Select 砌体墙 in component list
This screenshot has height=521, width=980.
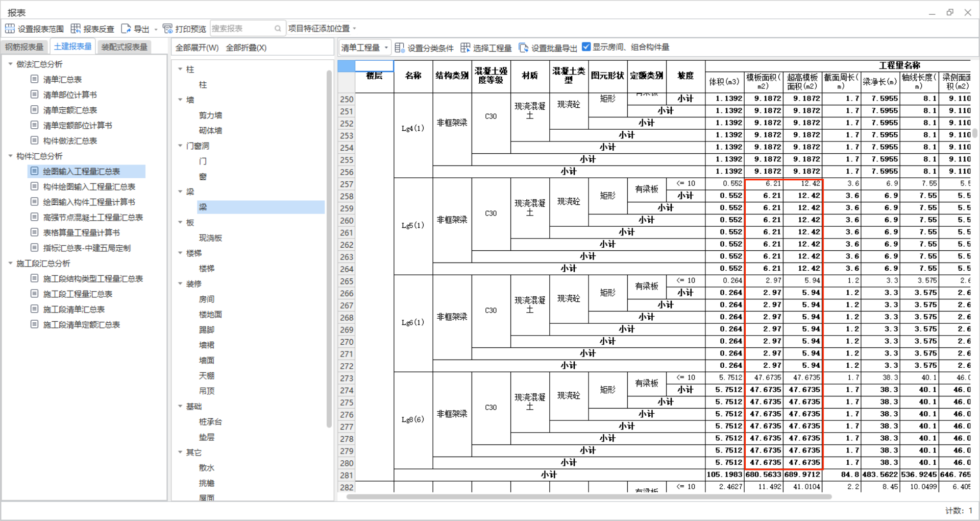pos(210,130)
